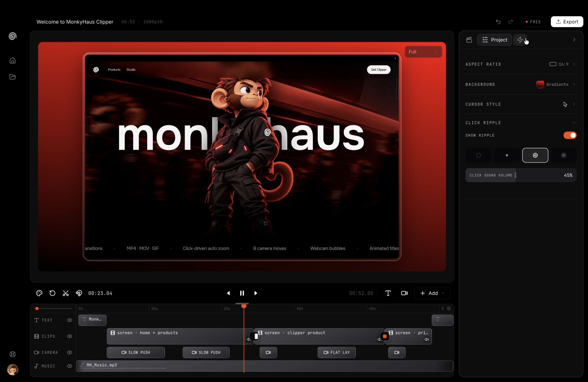Image resolution: width=588 pixels, height=382 pixels.
Task: Open the monkey avatar profile
Action: (13, 370)
